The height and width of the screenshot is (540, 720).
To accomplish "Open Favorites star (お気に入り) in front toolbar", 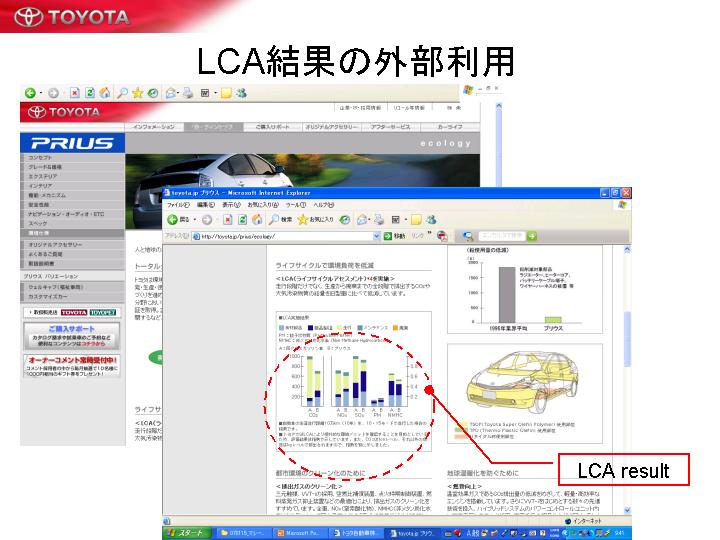I will point(315,220).
